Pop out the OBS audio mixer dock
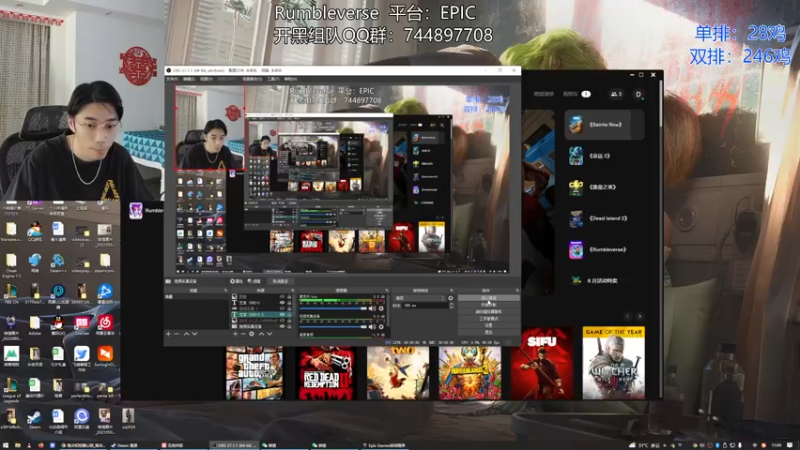Viewport: 800px width, 450px height. [387, 290]
